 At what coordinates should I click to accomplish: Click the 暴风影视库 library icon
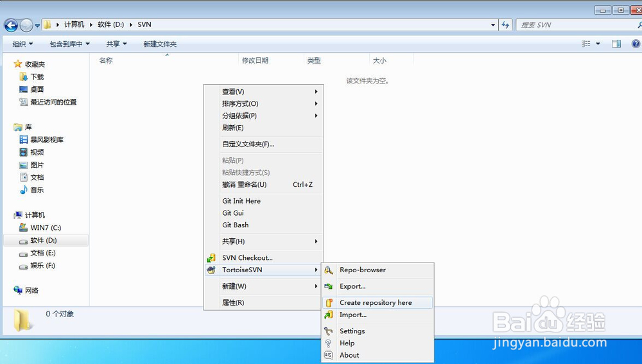(24, 139)
